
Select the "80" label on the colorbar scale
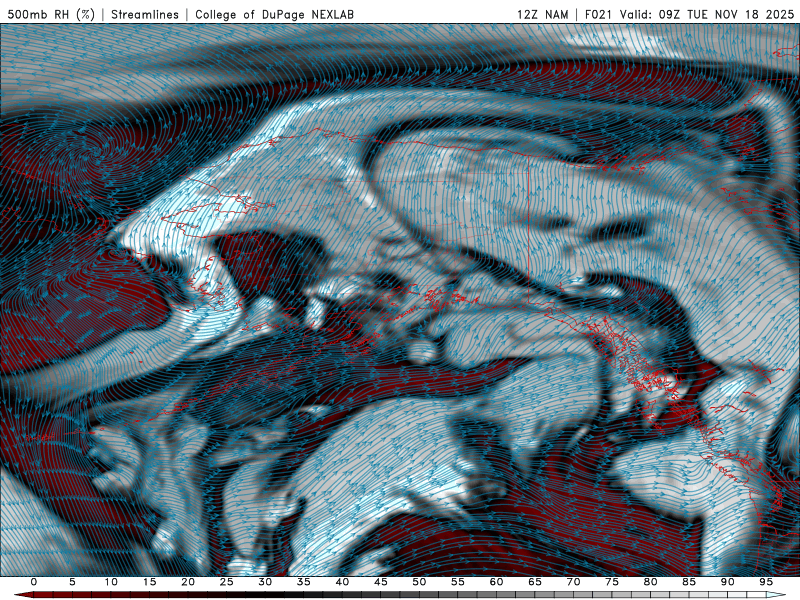pos(650,582)
